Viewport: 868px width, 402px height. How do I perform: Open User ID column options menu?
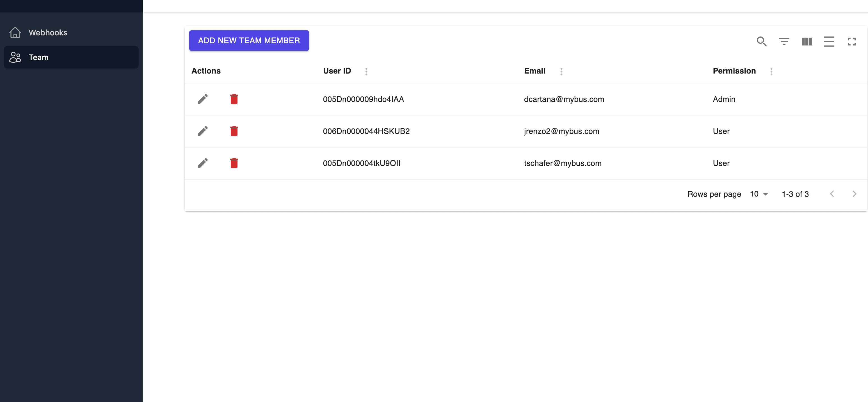pos(366,71)
